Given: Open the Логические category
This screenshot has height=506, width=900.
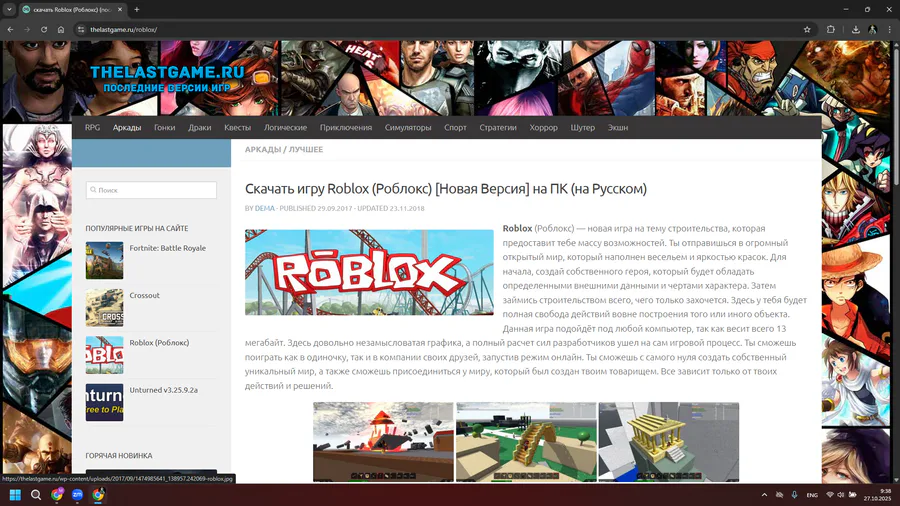Looking at the screenshot, I should pyautogui.click(x=285, y=127).
